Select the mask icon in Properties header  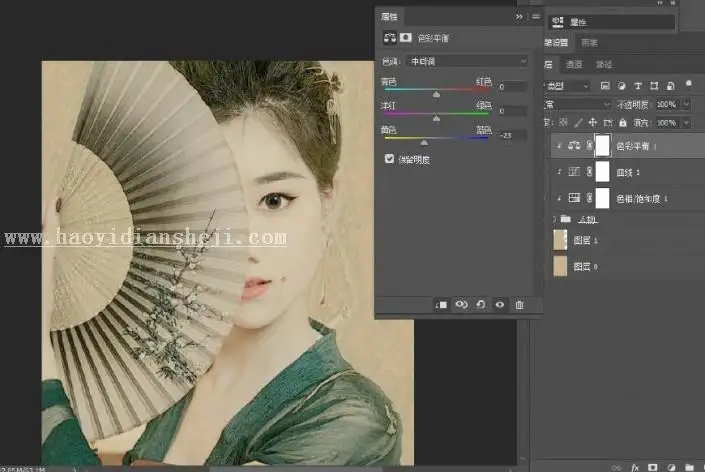[406, 38]
